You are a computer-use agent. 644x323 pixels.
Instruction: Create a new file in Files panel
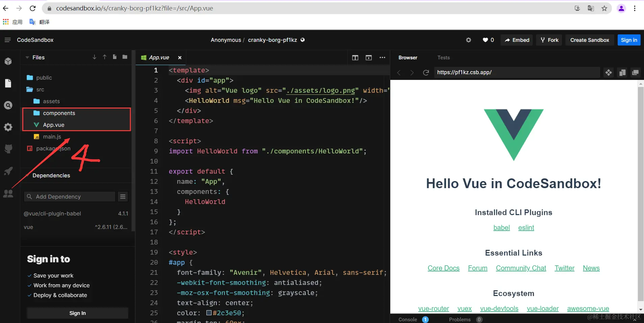coord(115,57)
